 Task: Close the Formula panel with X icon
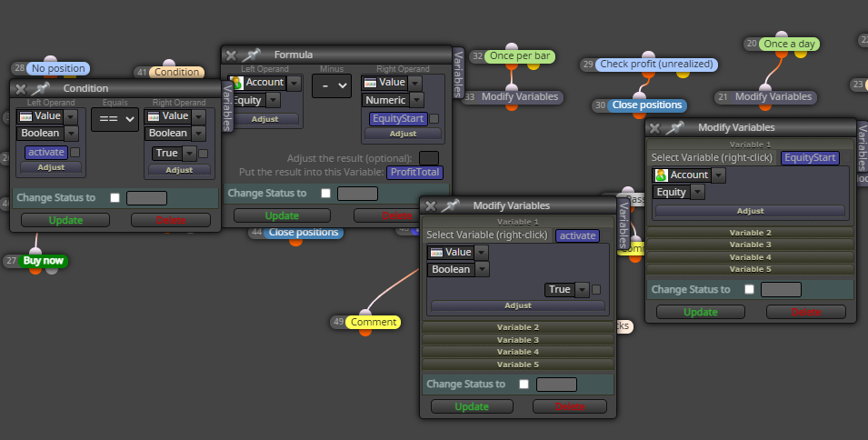(x=232, y=55)
